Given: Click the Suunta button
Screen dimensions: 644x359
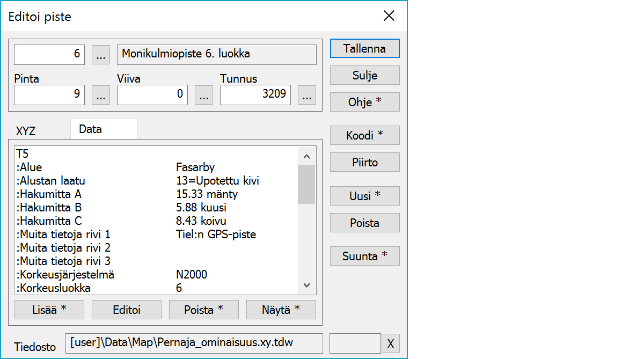Looking at the screenshot, I should pos(364,257).
